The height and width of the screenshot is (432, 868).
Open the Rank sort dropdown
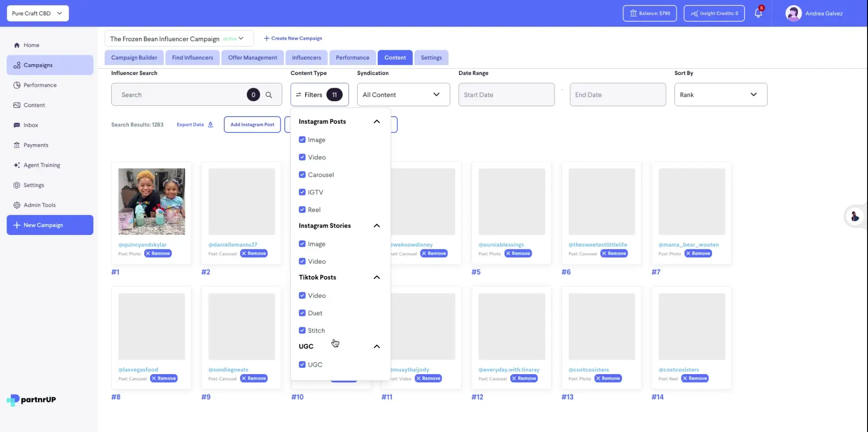point(720,94)
